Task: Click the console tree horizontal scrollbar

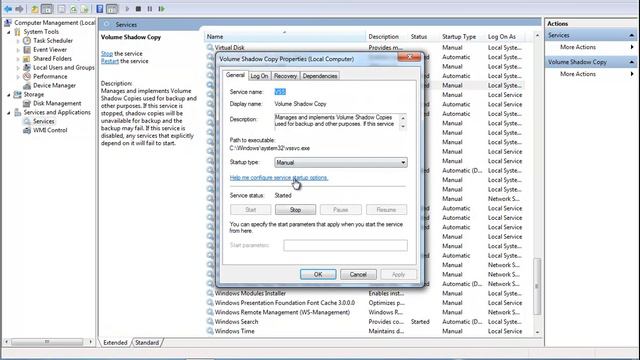Action: pyautogui.click(x=48, y=341)
